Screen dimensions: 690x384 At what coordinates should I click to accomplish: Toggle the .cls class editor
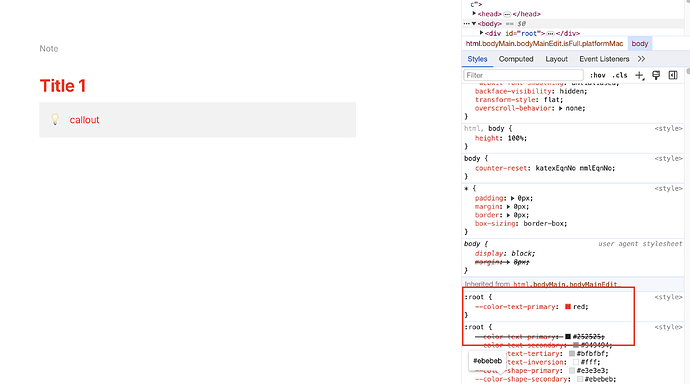620,75
